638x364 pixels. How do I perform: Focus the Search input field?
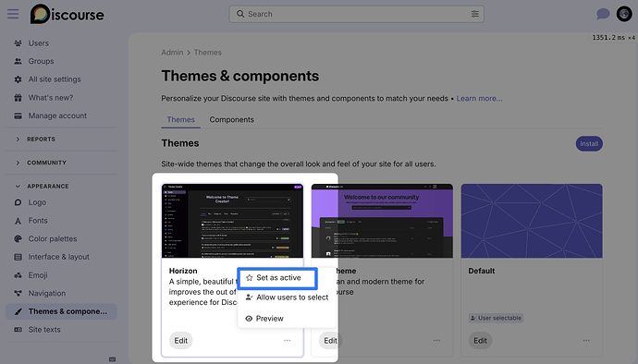coord(356,14)
